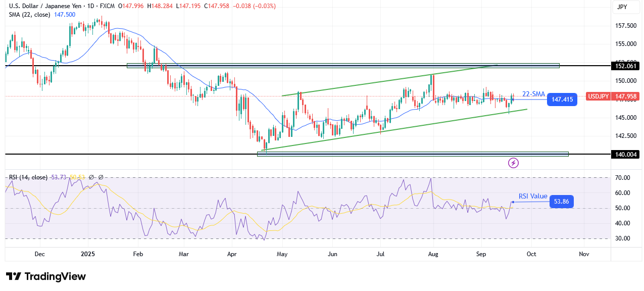644x291 pixels.
Task: Select the U.S. Dollar / Japanese Yen symbol name
Action: point(45,6)
